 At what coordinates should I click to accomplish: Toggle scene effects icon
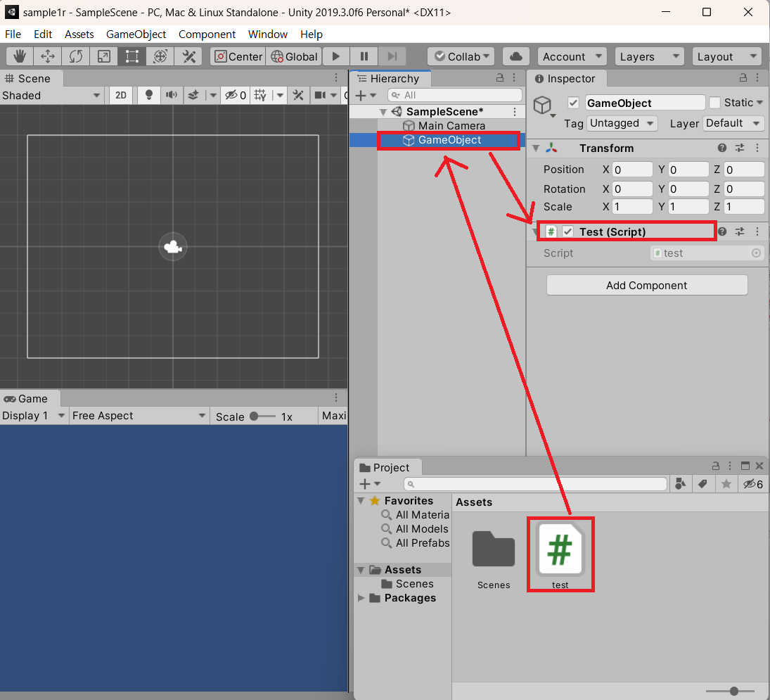point(193,95)
